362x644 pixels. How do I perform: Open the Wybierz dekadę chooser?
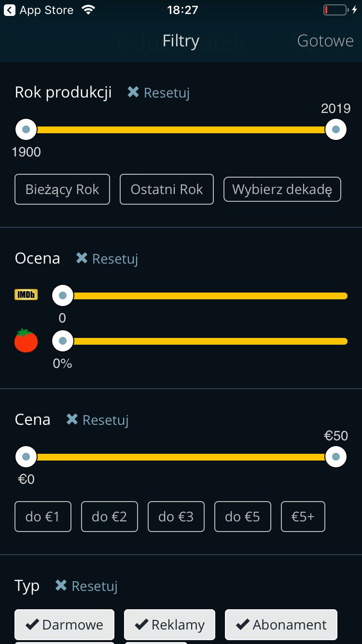(x=282, y=189)
